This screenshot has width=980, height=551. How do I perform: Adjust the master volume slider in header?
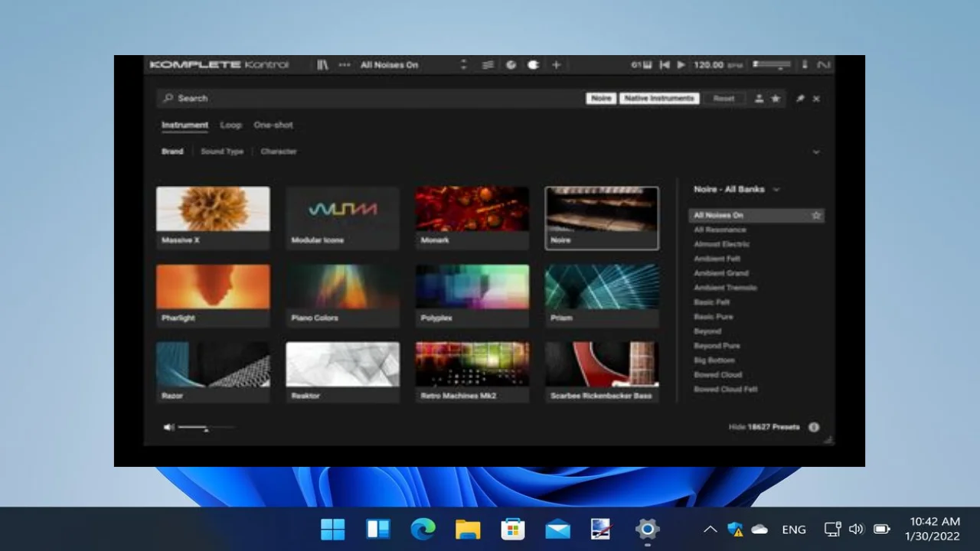(772, 65)
